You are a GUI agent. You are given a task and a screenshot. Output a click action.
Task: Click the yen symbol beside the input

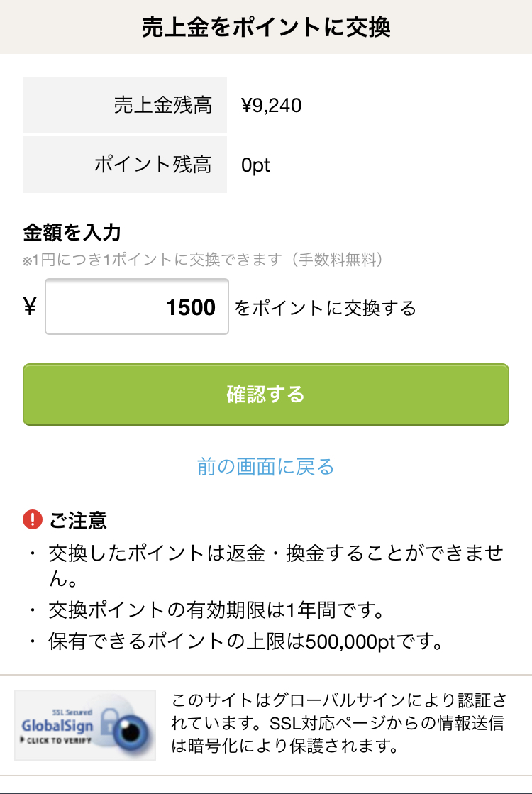pos(30,307)
